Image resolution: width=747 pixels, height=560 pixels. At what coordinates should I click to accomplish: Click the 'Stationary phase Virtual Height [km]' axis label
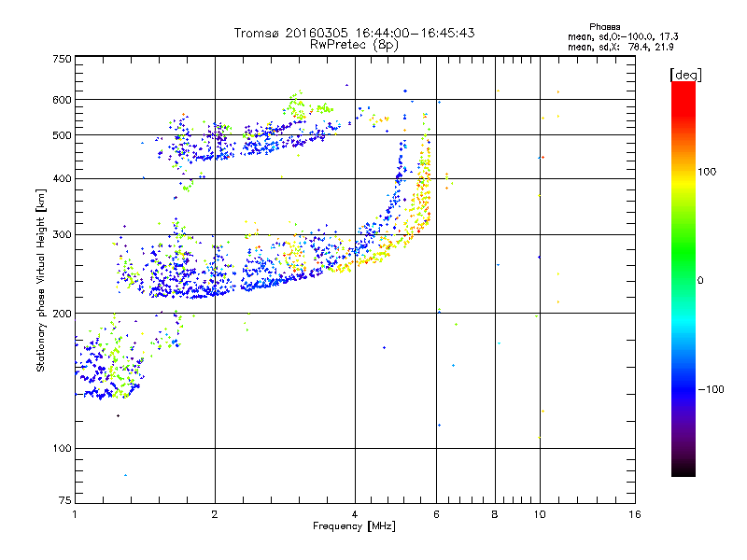pos(41,280)
